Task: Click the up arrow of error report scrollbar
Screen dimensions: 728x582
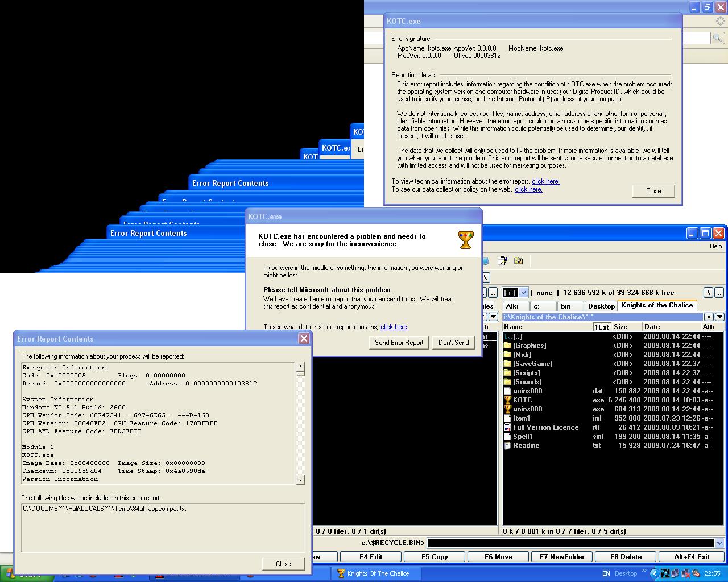Action: (x=300, y=367)
